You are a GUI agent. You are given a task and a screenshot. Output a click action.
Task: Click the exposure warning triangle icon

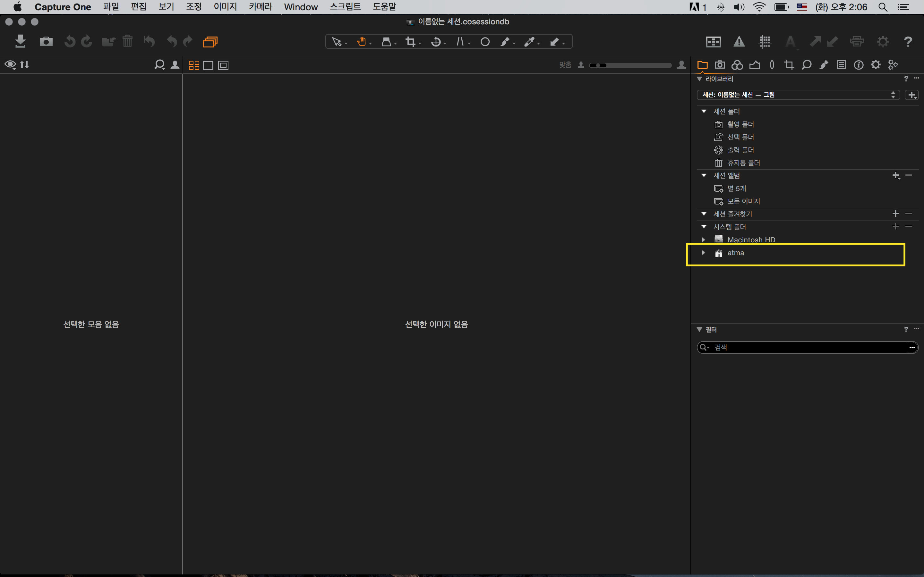[x=739, y=42]
